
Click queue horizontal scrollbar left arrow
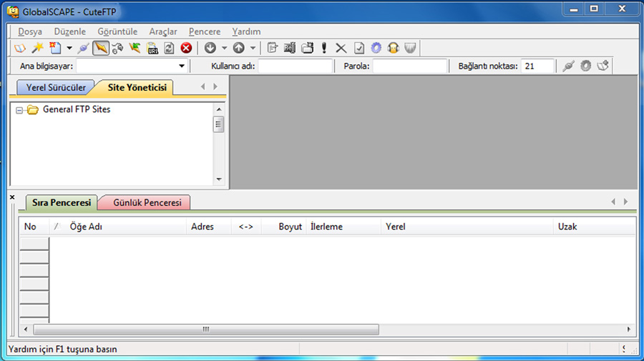[x=26, y=329]
